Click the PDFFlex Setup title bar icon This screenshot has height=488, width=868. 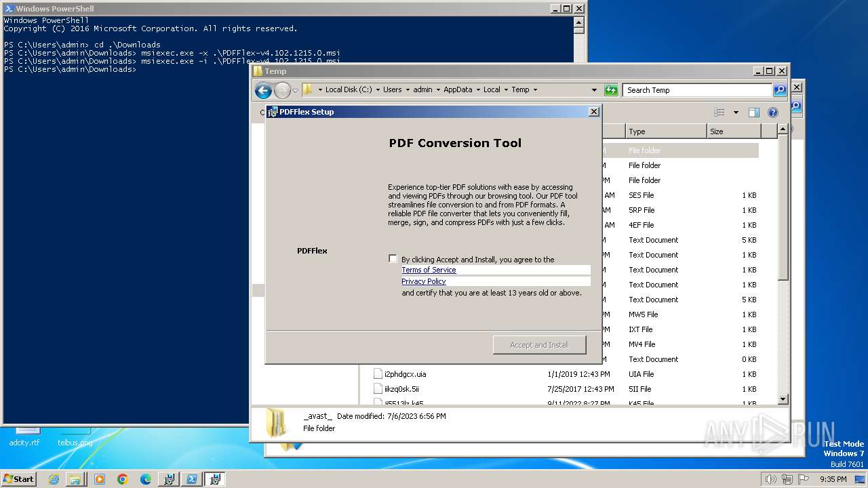273,112
